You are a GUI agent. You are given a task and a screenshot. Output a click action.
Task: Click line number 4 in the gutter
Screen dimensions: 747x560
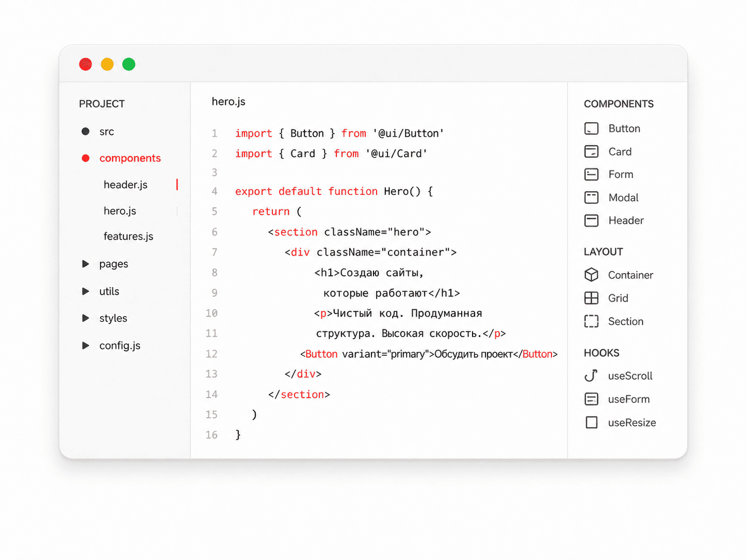click(215, 191)
